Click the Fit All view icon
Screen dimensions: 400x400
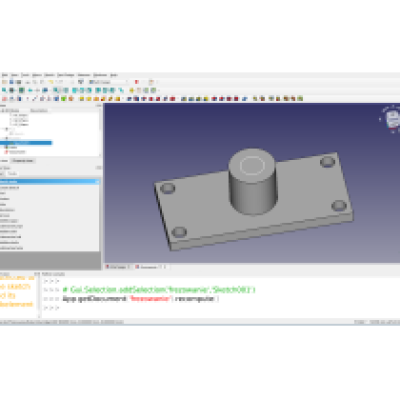[x=4, y=90]
